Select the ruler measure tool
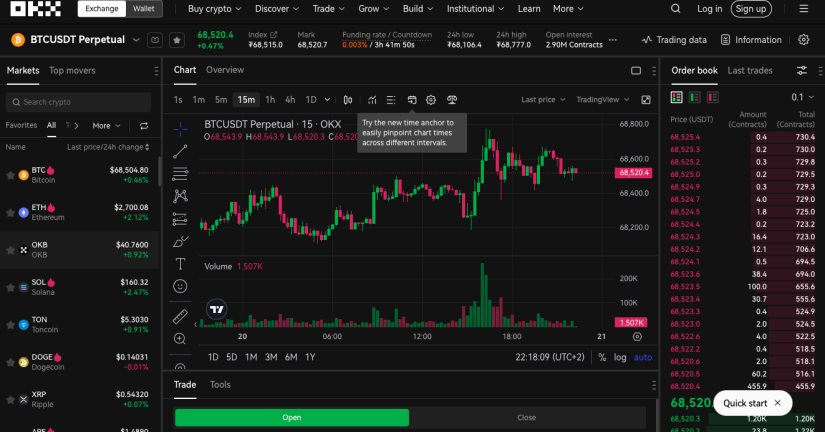825x432 pixels. 180,316
